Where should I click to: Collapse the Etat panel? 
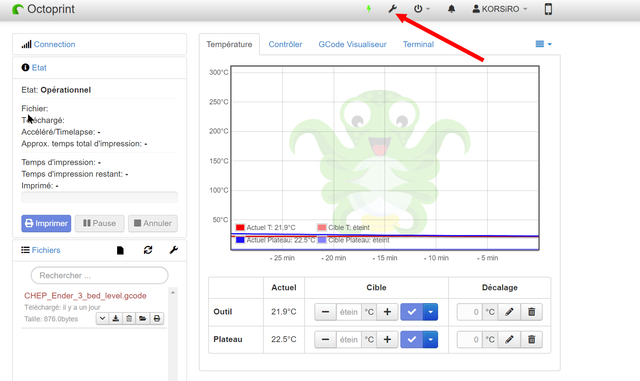point(39,68)
